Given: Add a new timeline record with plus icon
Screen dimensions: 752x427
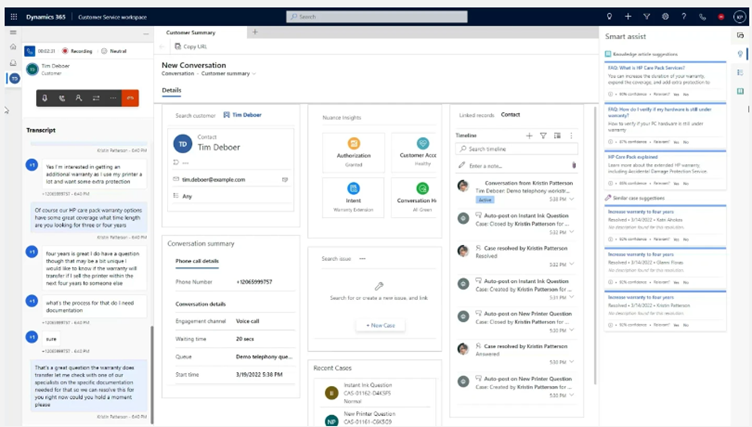Looking at the screenshot, I should point(529,135).
